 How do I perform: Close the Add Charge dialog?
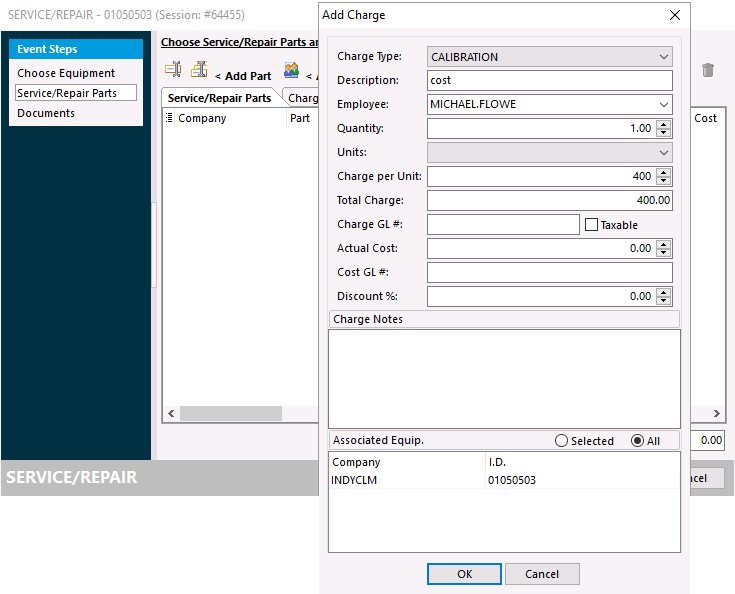pos(675,16)
